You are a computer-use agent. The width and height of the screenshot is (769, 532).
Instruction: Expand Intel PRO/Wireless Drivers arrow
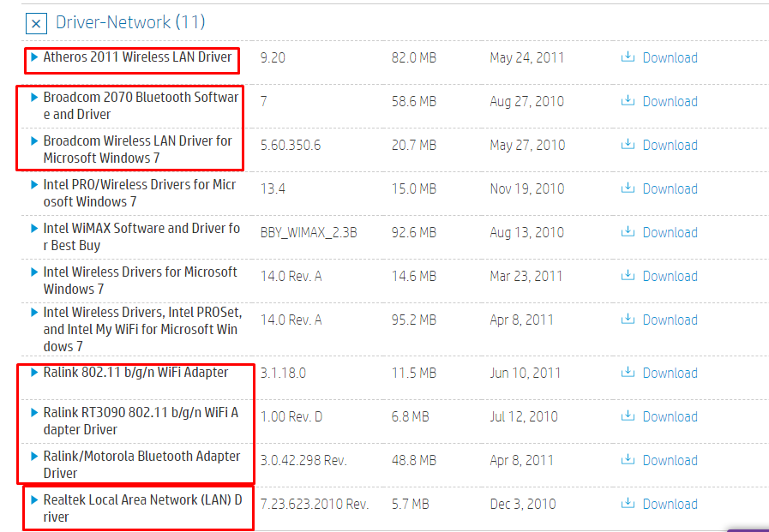click(34, 184)
